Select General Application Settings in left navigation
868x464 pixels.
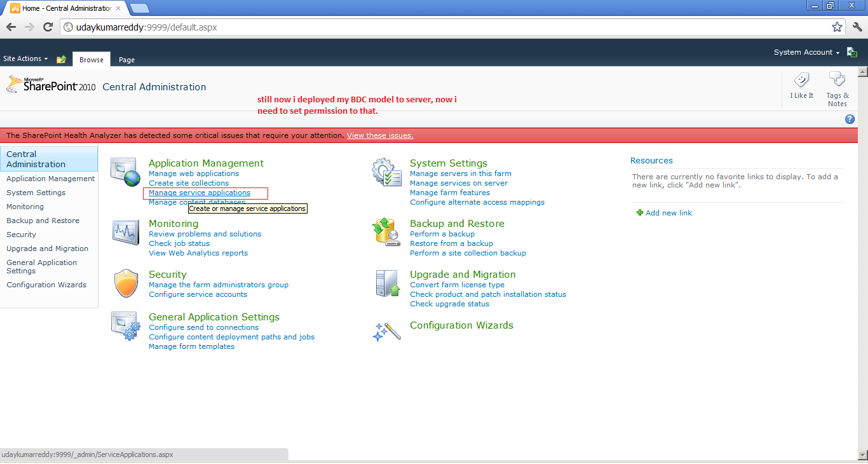(x=41, y=266)
